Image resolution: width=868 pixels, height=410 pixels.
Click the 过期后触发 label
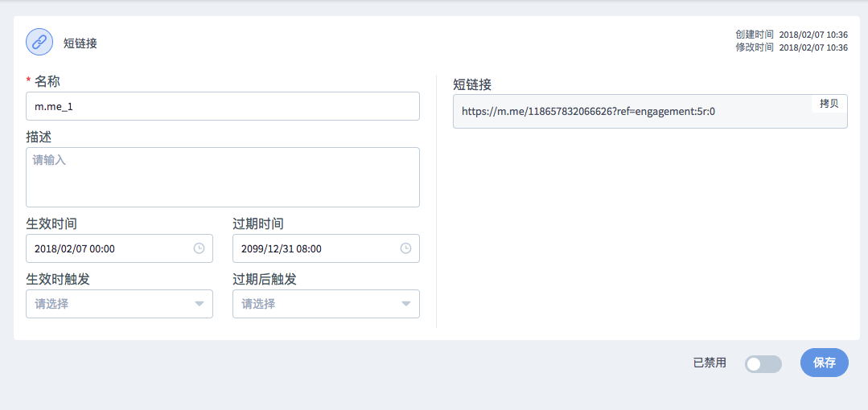point(265,279)
